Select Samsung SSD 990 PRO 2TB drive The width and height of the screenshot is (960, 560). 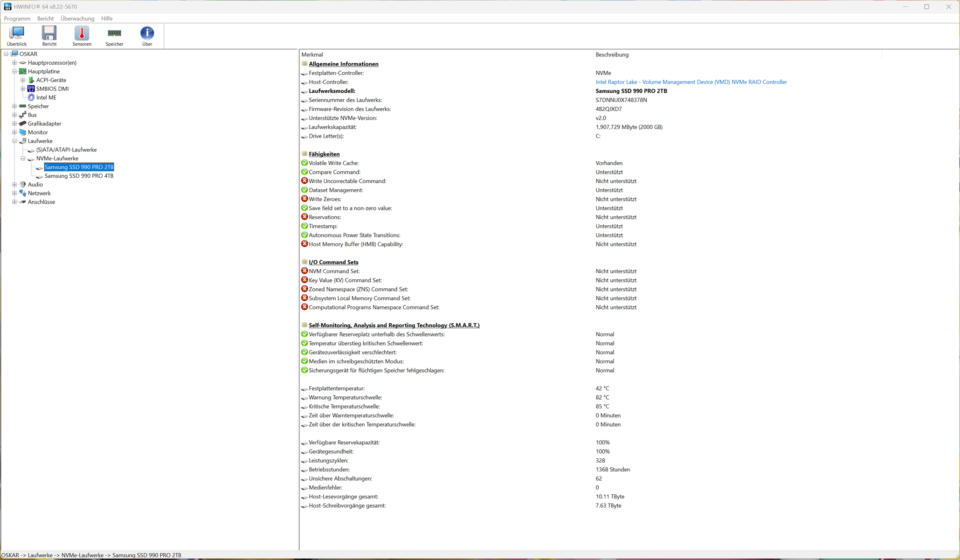(79, 167)
